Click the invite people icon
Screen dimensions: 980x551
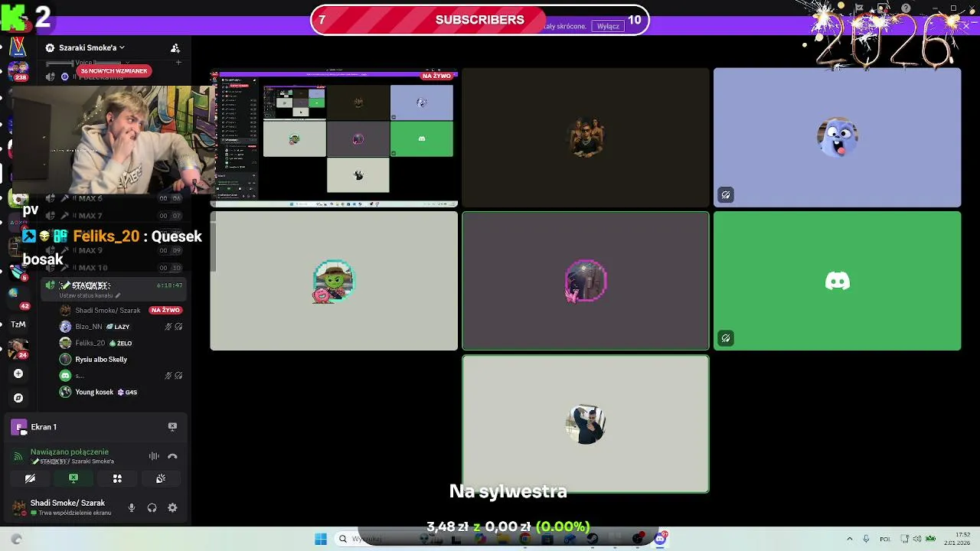pos(175,47)
